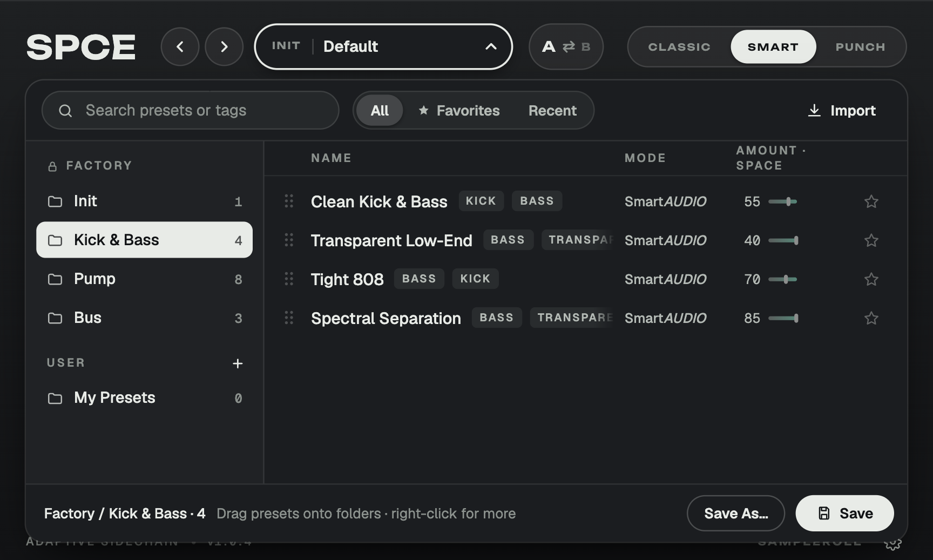The width and height of the screenshot is (933, 560).
Task: Favorite the Spectral Separation preset
Action: [x=871, y=318]
